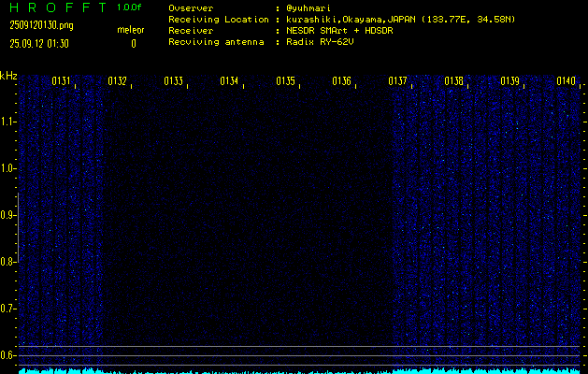Click the 0131 time marker
This screenshot has width=588, height=374.
(61, 81)
